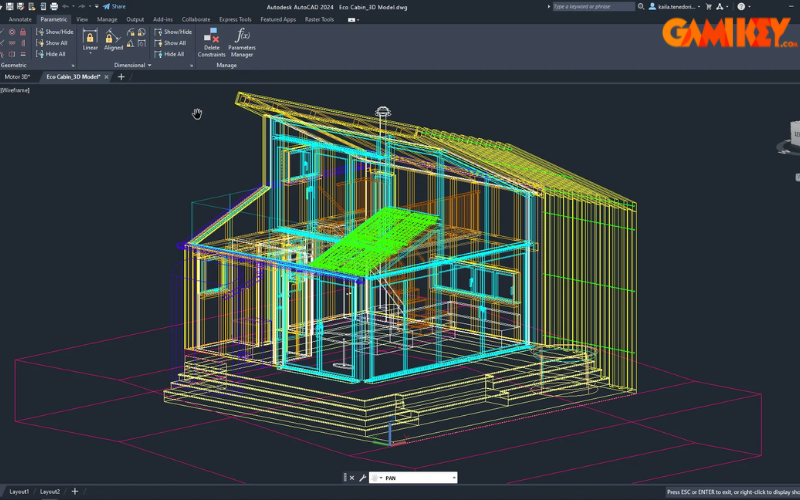Switch to the Annotate ribbon tab
Viewport: 800px width, 500px height.
[20, 19]
